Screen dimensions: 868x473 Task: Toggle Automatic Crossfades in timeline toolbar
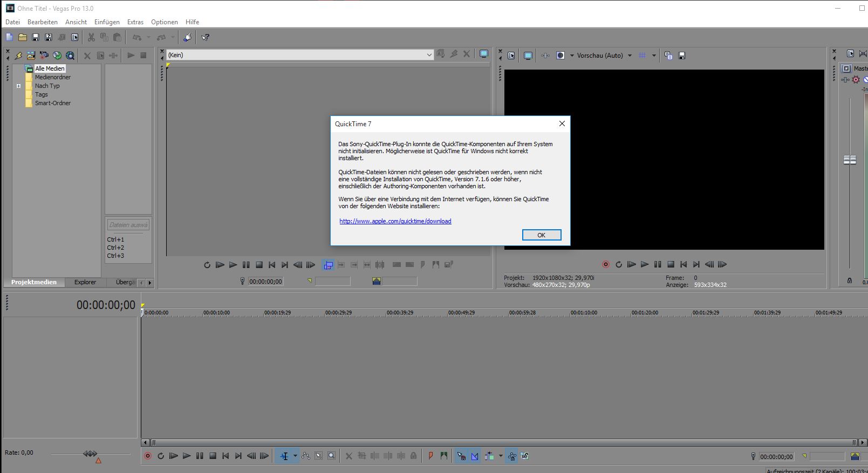click(475, 456)
